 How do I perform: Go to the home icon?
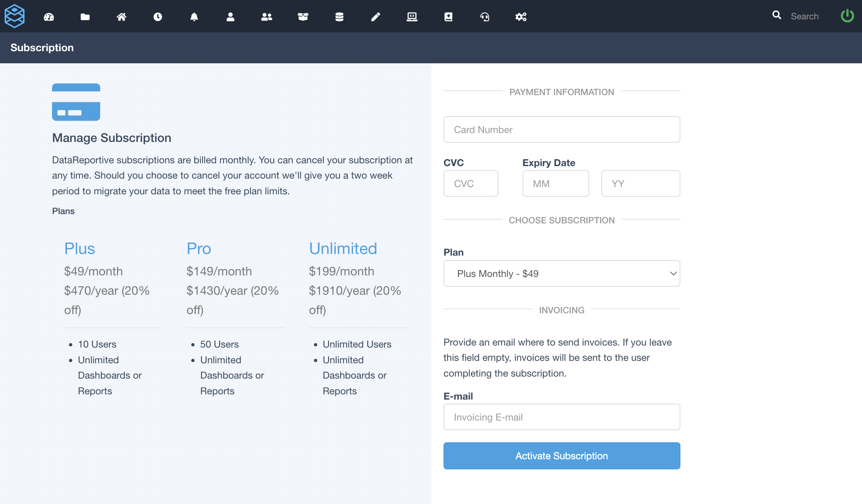click(x=121, y=17)
